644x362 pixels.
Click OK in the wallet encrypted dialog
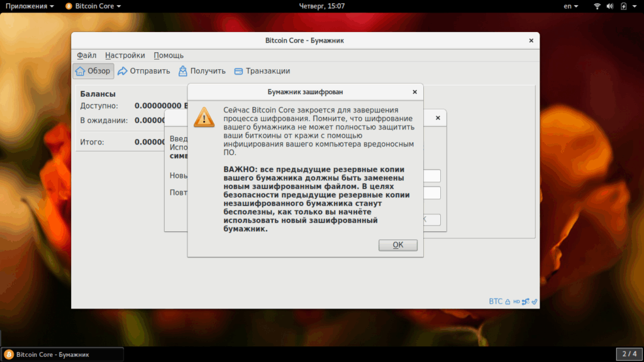[x=397, y=245]
